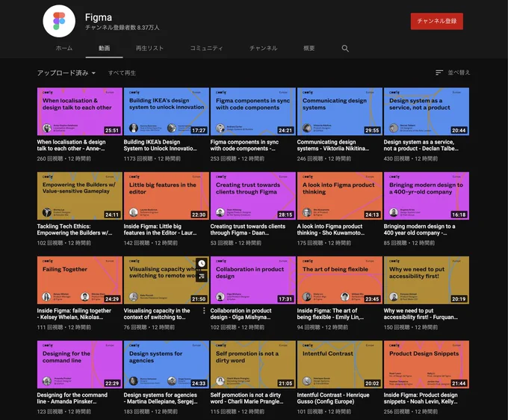This screenshot has height=420, width=508.
Task: Play 'Little big features in the editor' thumbnail
Action: 166,196
